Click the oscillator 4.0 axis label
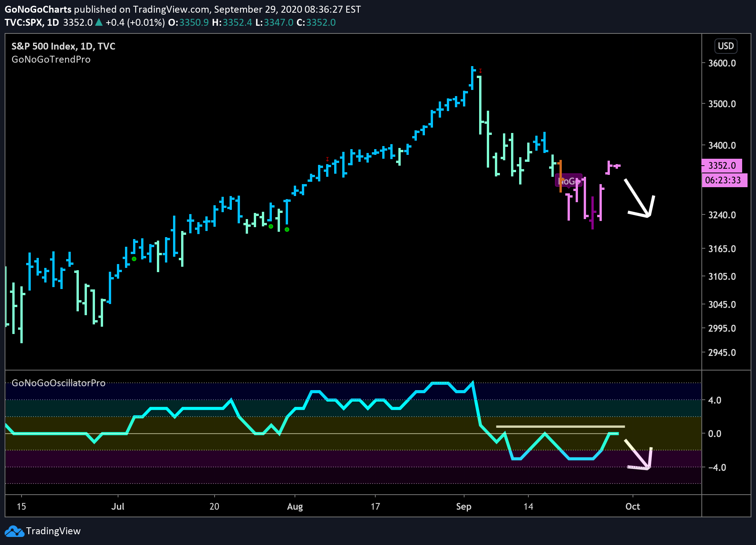The width and height of the screenshot is (756, 545). coord(714,400)
